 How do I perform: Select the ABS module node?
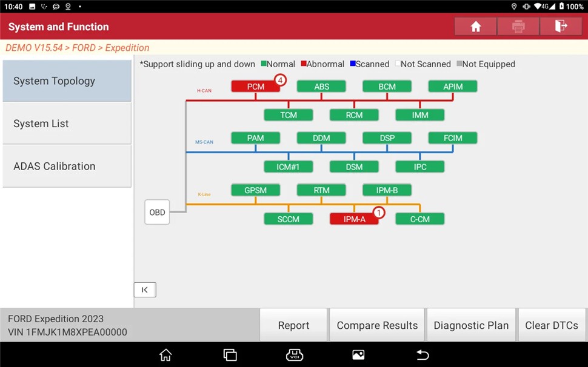click(x=321, y=87)
